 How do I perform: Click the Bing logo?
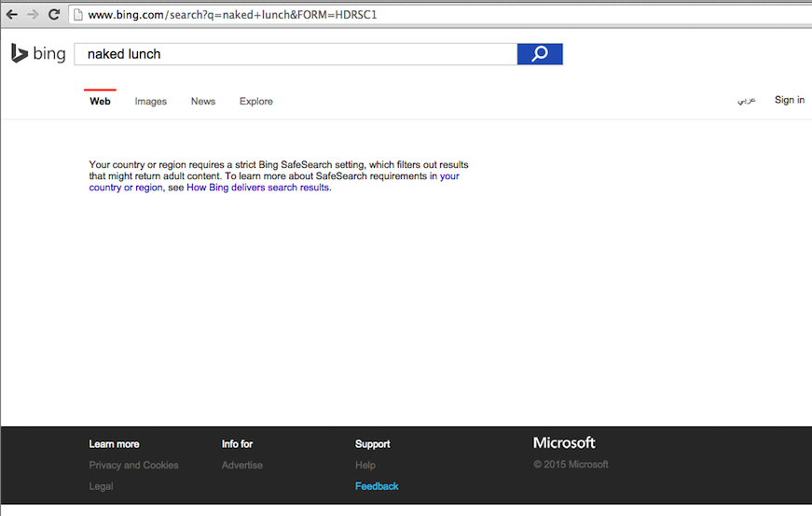[x=38, y=54]
